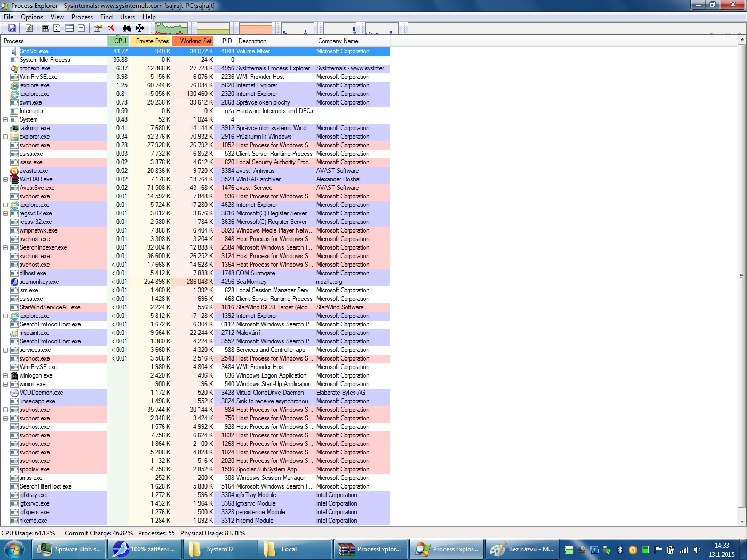Collapse the System process tree node
This screenshot has width=747, height=560.
click(x=5, y=119)
